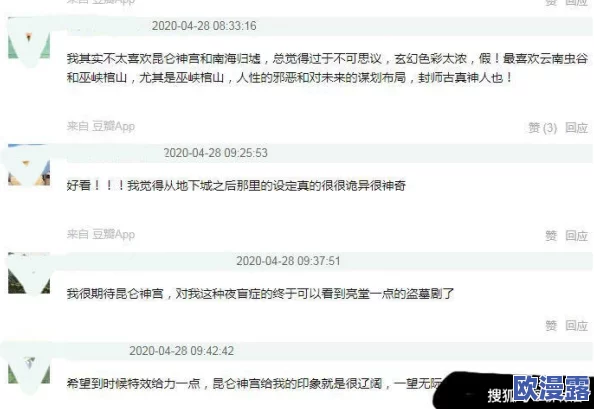Screen dimensions: 594x409
Task: Like the comment posted at 08:33:16
Action: pyautogui.click(x=542, y=128)
